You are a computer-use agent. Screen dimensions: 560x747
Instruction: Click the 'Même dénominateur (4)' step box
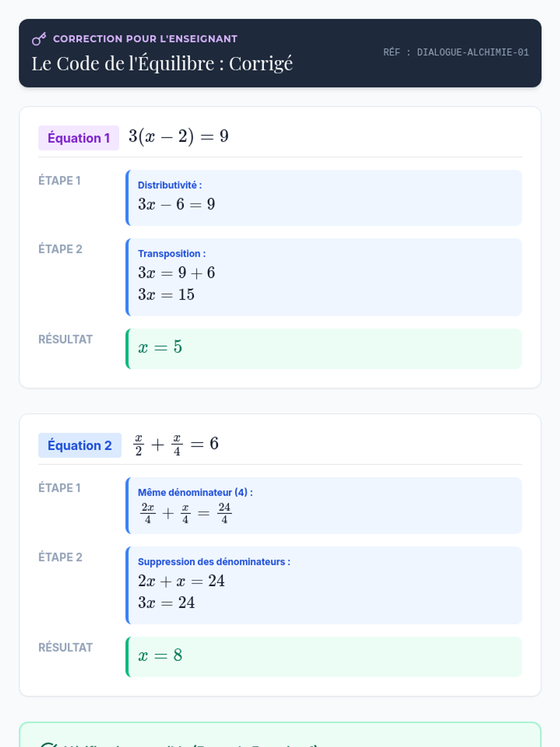click(x=323, y=506)
